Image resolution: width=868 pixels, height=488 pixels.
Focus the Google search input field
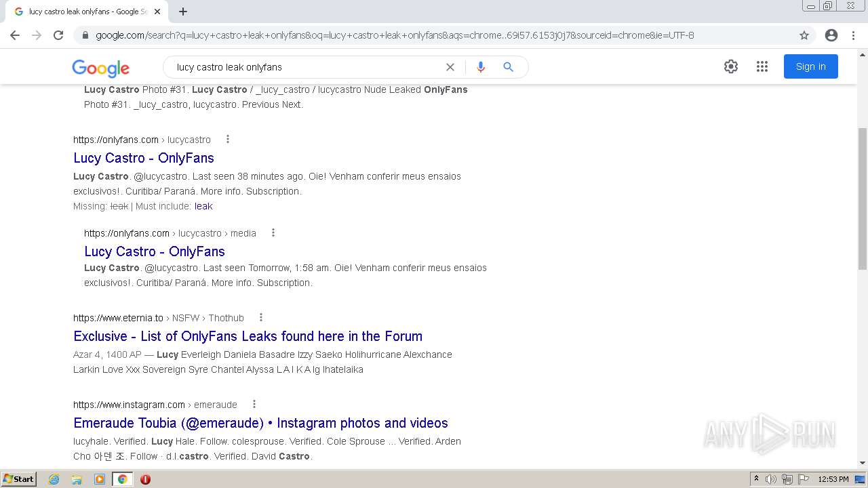(305, 67)
